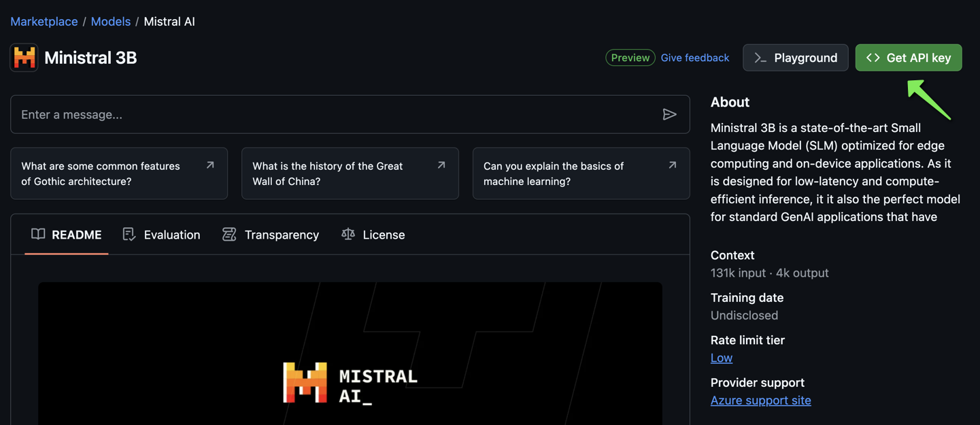This screenshot has width=980, height=425.
Task: Click the Transparency tab icon
Action: (229, 234)
